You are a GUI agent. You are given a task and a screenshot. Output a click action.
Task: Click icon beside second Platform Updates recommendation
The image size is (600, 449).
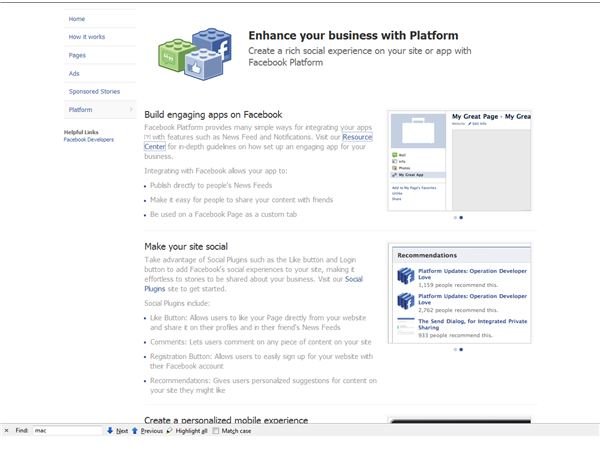[x=406, y=301]
